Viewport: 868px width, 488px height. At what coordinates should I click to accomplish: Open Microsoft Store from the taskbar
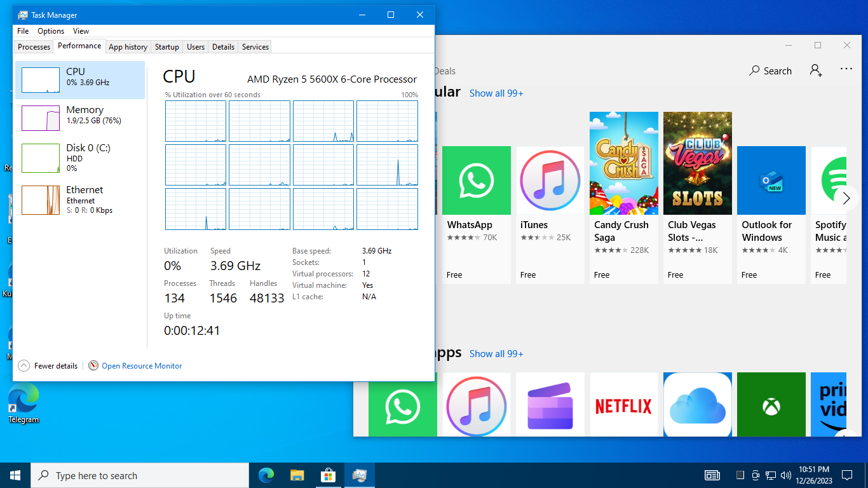click(x=328, y=475)
